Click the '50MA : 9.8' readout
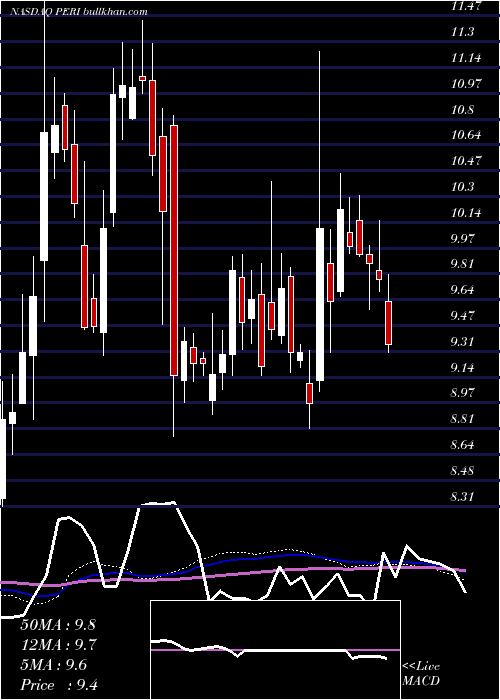This screenshot has height=700, width=500. coord(58,625)
